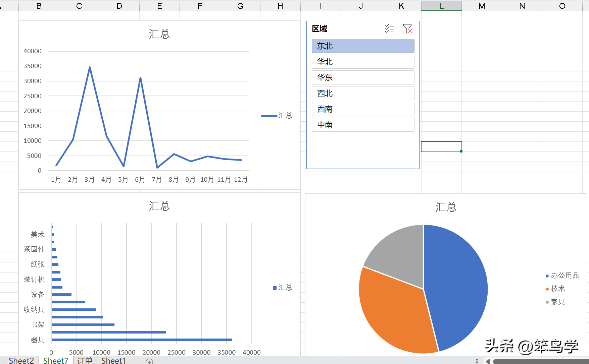Image resolution: width=589 pixels, height=364 pixels.
Task: Select column O header
Action: [562, 6]
